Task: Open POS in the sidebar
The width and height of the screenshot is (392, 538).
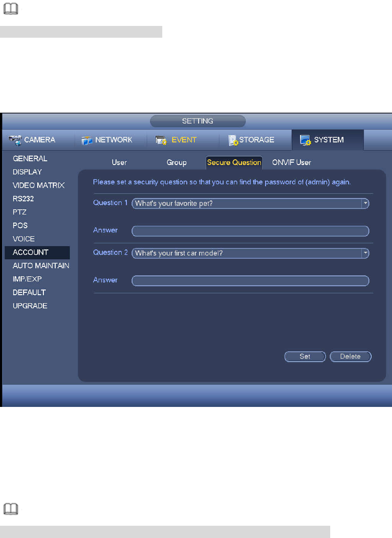Action: pyautogui.click(x=20, y=226)
